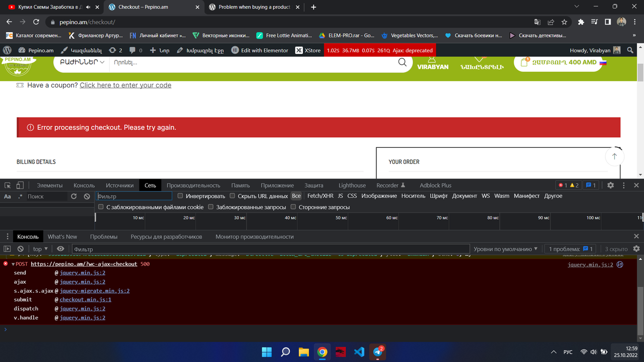
Task: Close the console drawer
Action: (x=636, y=236)
